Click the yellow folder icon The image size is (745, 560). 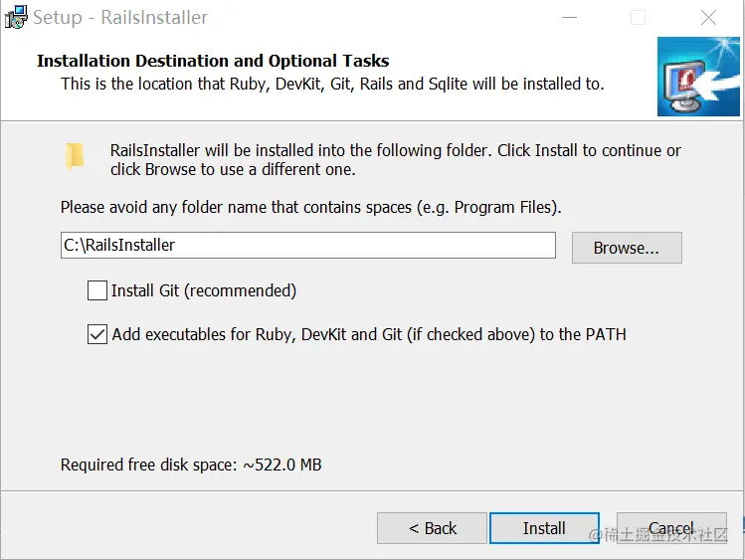click(x=75, y=155)
